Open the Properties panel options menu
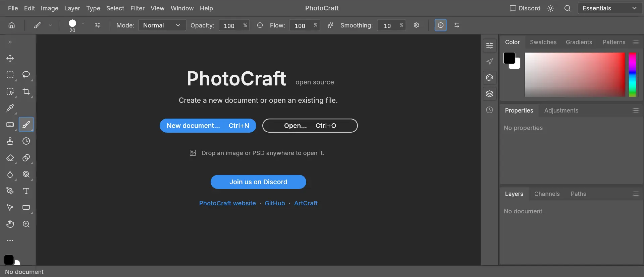 coord(636,111)
